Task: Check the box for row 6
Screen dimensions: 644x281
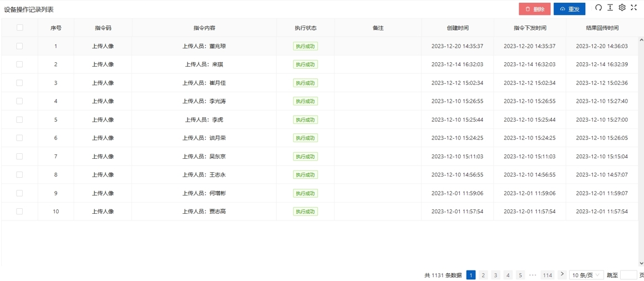Action: (20, 138)
